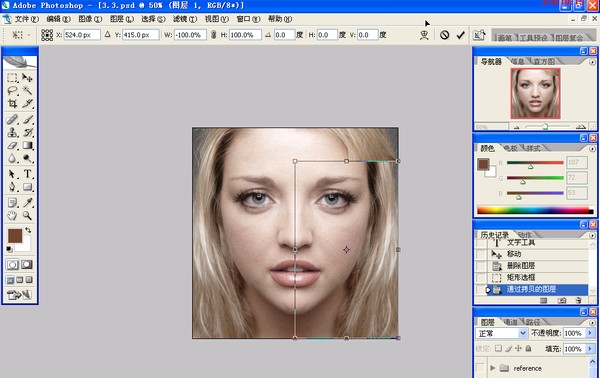Select the Brush tool
This screenshot has height=378, width=600.
coord(27,119)
